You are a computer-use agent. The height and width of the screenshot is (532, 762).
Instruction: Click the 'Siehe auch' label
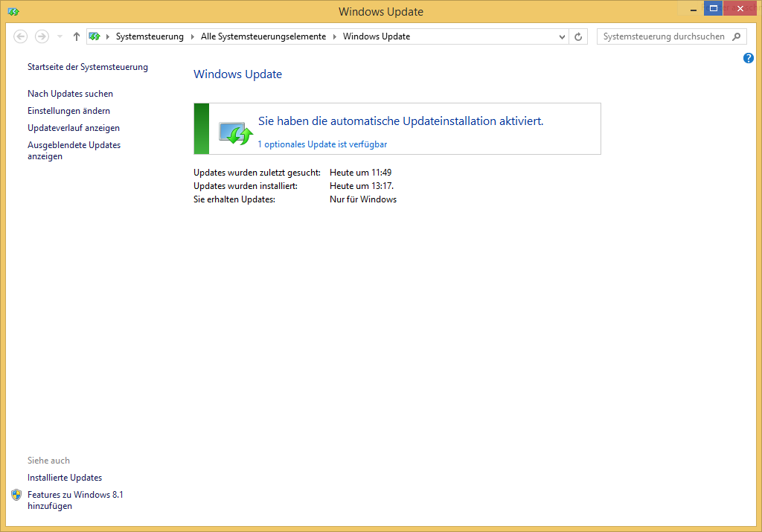[48, 461]
